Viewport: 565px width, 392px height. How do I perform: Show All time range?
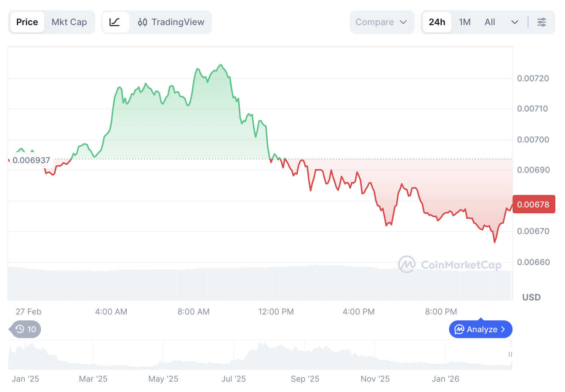[490, 22]
